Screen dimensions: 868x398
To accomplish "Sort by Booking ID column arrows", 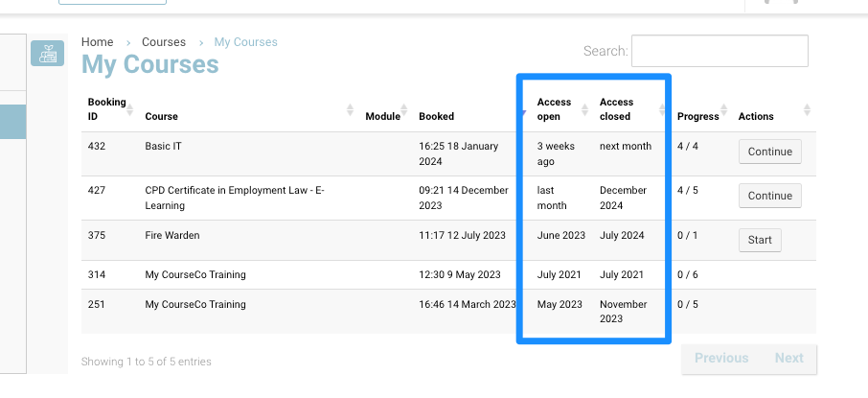I will pos(129,109).
